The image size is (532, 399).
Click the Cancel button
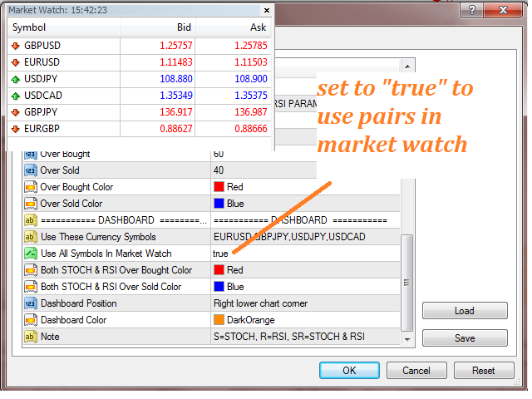[416, 371]
